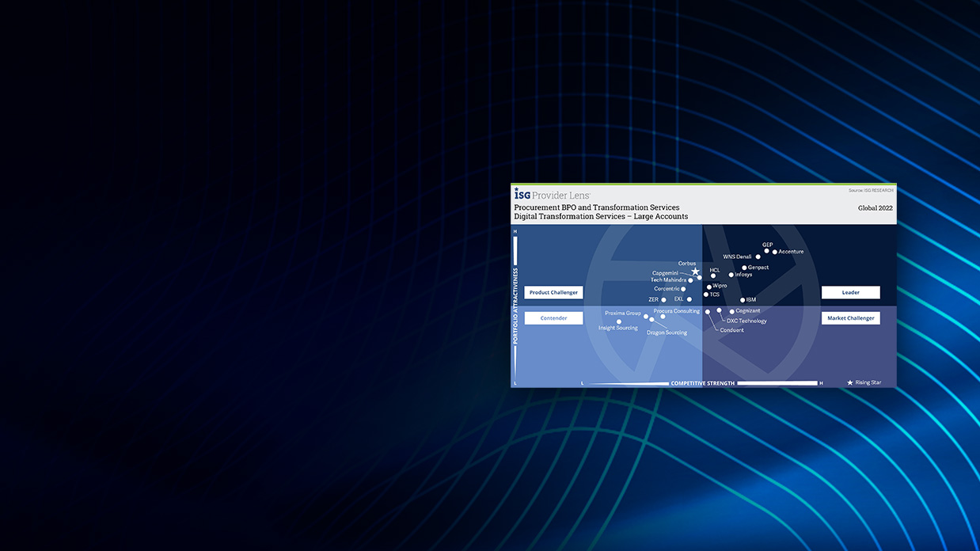Click the "Global 2022" text
Screen dimensions: 980x551
[x=876, y=208]
